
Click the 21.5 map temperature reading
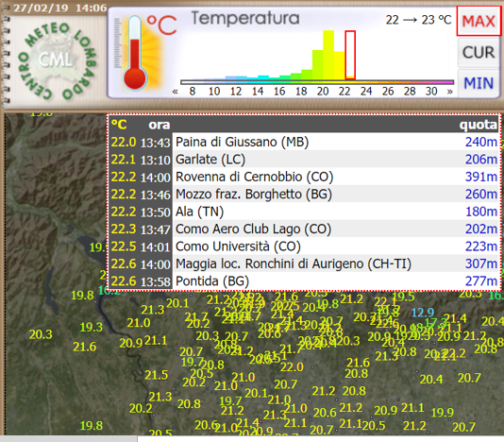tap(156, 375)
